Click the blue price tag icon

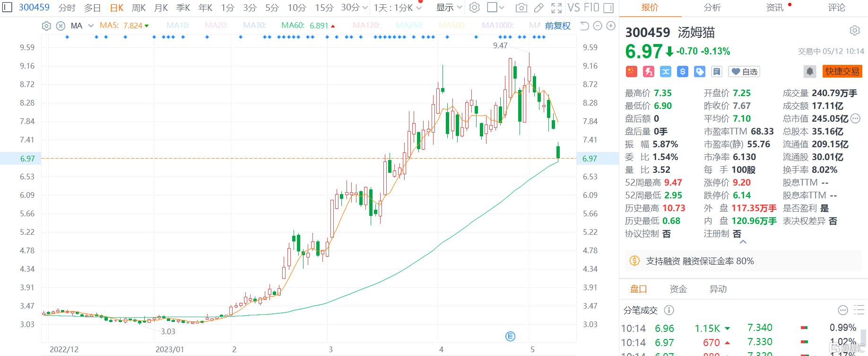click(x=700, y=71)
